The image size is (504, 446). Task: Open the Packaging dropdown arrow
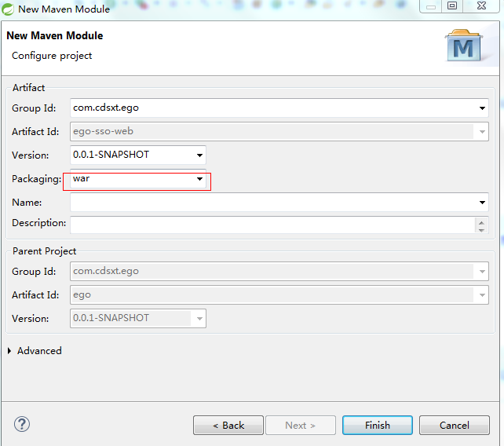click(199, 179)
